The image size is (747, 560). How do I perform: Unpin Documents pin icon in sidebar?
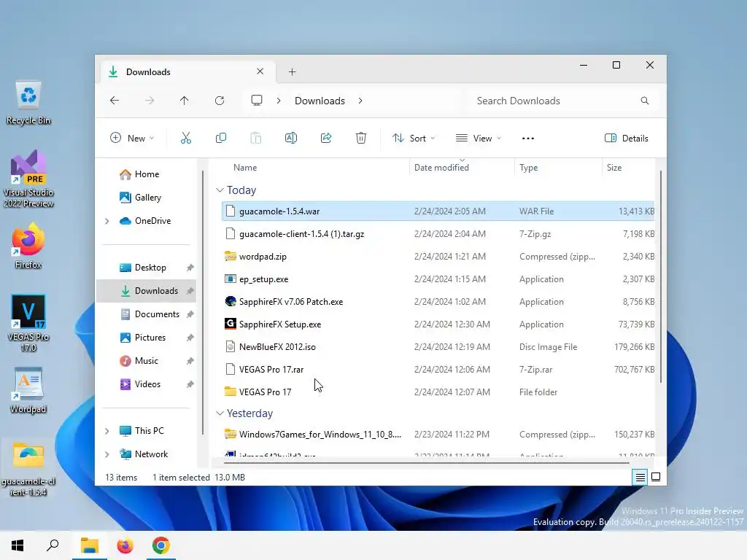pos(190,314)
